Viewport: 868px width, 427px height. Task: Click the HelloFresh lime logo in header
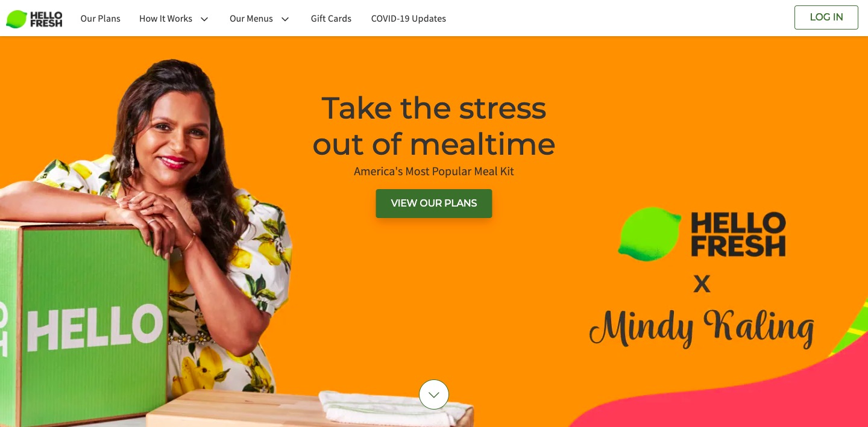pyautogui.click(x=34, y=19)
